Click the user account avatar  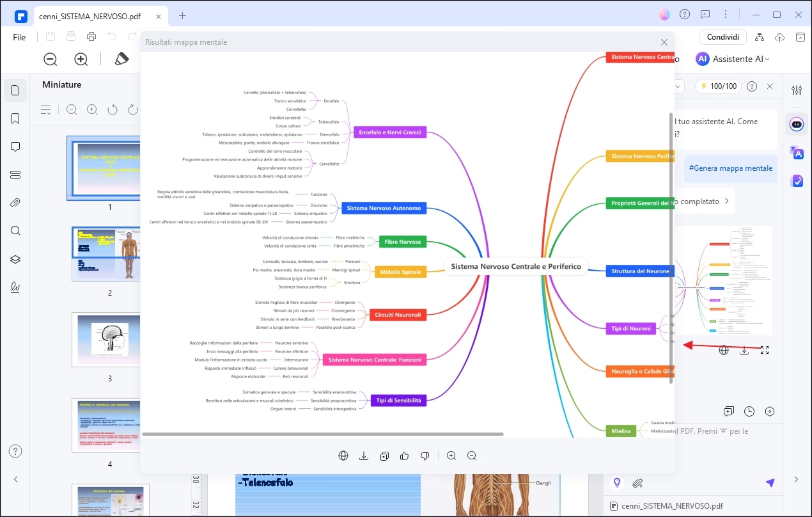[664, 15]
